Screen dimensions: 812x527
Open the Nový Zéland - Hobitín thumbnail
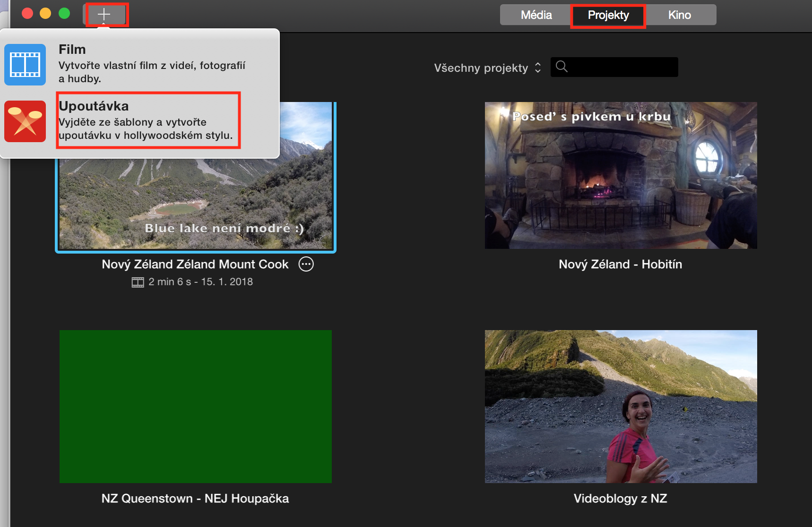pyautogui.click(x=621, y=175)
